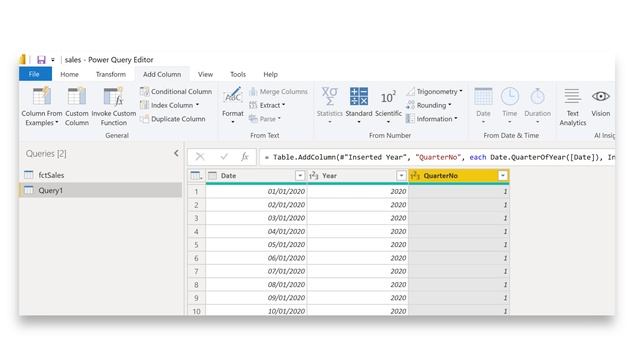The image size is (640, 360).
Task: Click the Date column type icon
Action: [x=212, y=176]
